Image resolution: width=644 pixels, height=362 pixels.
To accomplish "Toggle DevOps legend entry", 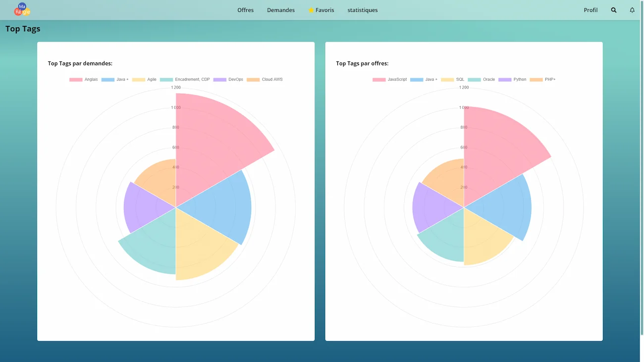I will click(x=228, y=79).
